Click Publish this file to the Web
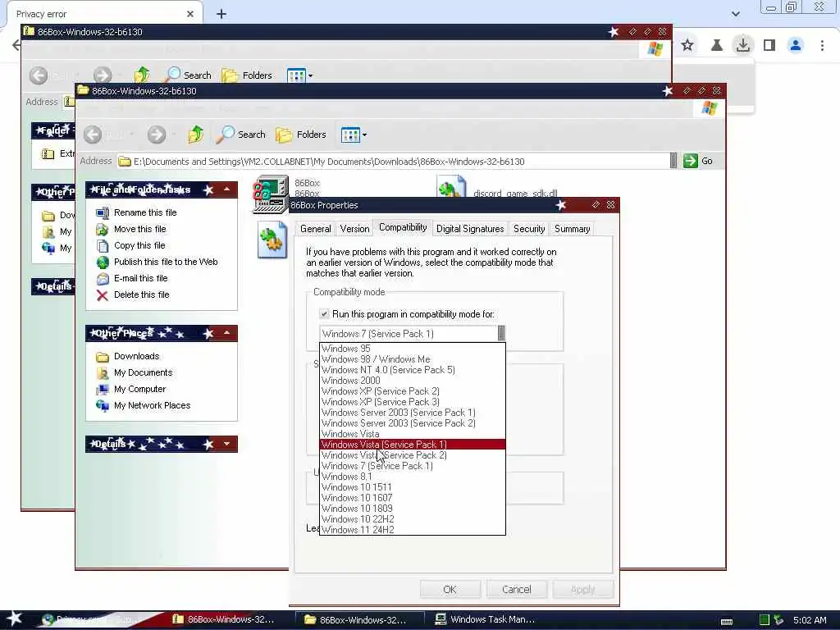This screenshot has width=840, height=630. (157, 262)
